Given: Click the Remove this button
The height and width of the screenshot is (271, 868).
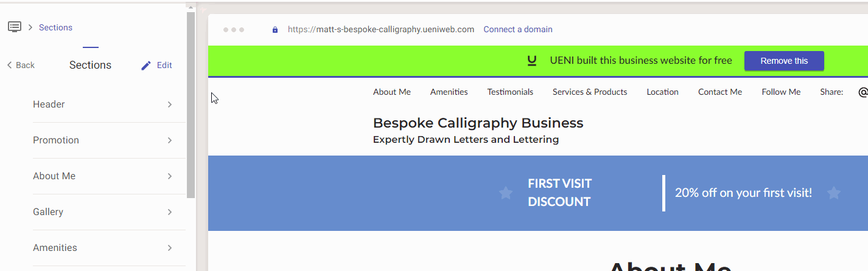Looking at the screenshot, I should click(784, 61).
